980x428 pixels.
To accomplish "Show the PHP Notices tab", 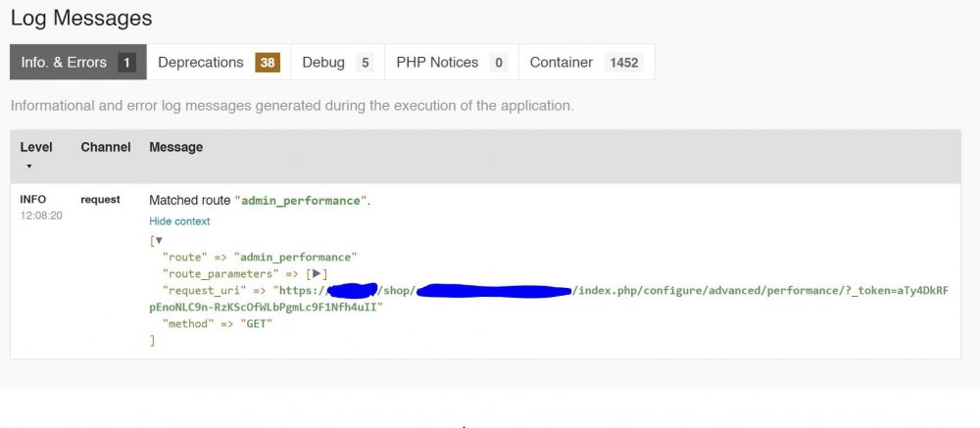I will point(437,62).
